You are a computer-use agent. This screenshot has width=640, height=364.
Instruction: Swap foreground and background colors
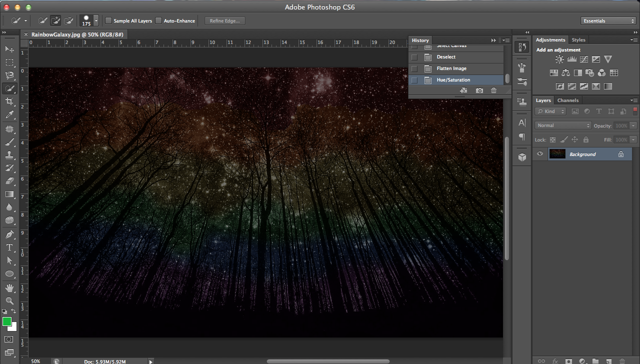(13, 311)
